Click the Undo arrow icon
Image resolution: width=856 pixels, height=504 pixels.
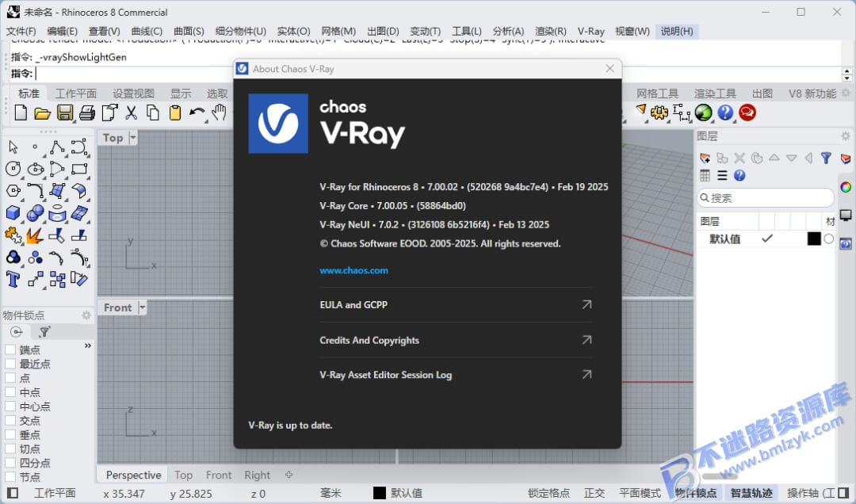click(x=197, y=113)
